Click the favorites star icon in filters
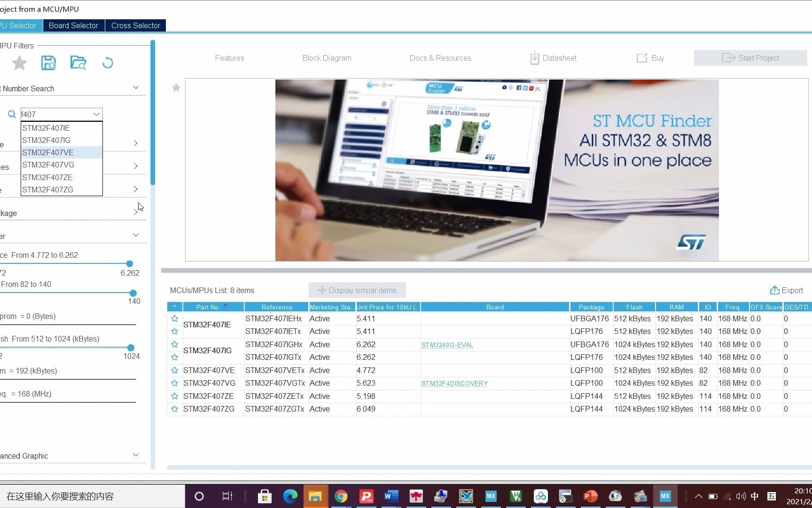Viewport: 812px width, 508px height. pos(19,63)
